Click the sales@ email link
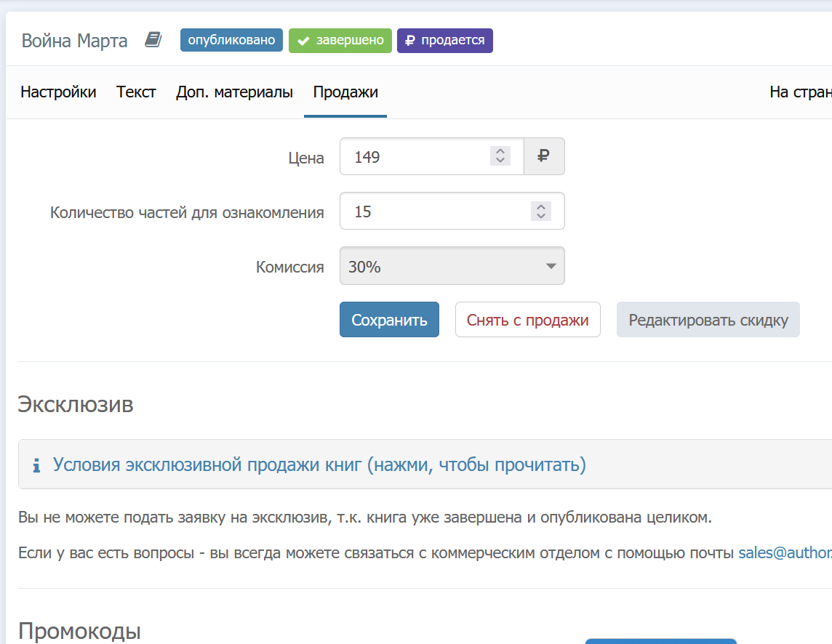The image size is (832, 644). [784, 552]
